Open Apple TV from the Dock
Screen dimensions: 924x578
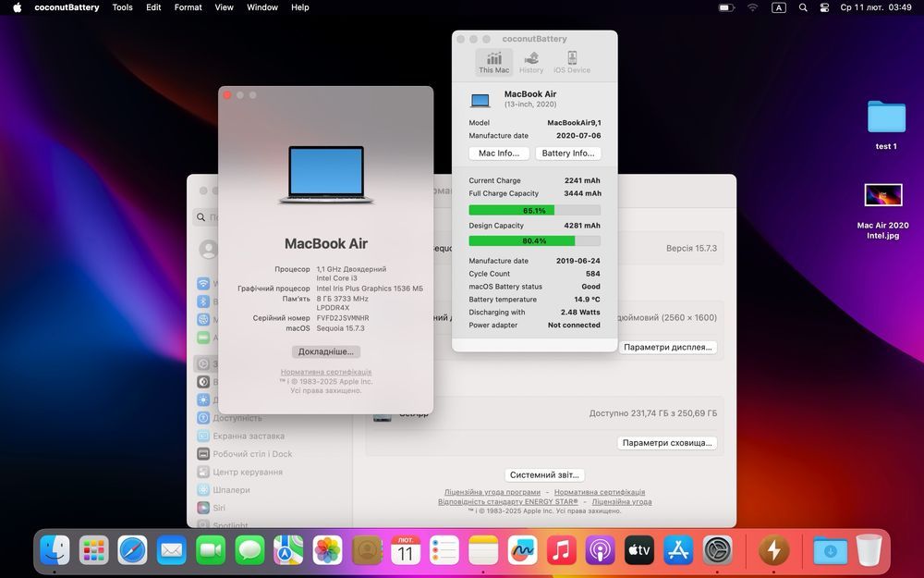click(x=638, y=551)
